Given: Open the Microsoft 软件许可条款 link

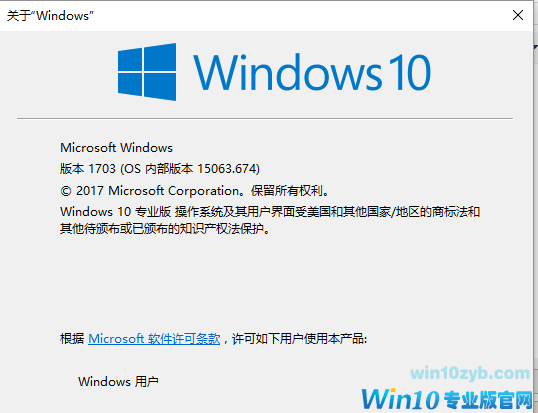Looking at the screenshot, I should [x=154, y=339].
